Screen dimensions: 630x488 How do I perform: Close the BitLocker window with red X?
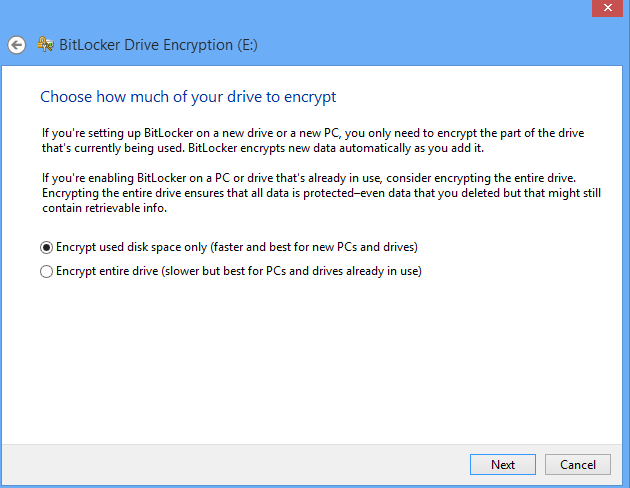(x=608, y=8)
